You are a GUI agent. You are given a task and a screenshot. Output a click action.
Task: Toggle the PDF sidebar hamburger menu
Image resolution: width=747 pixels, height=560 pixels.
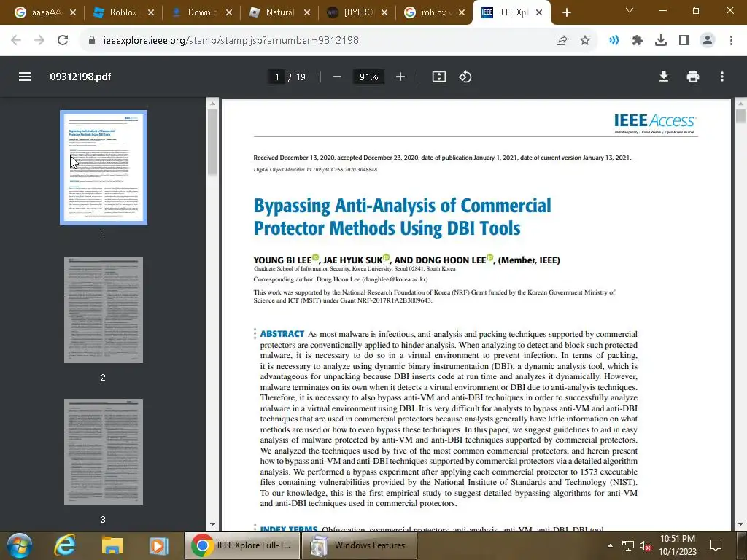pyautogui.click(x=25, y=77)
